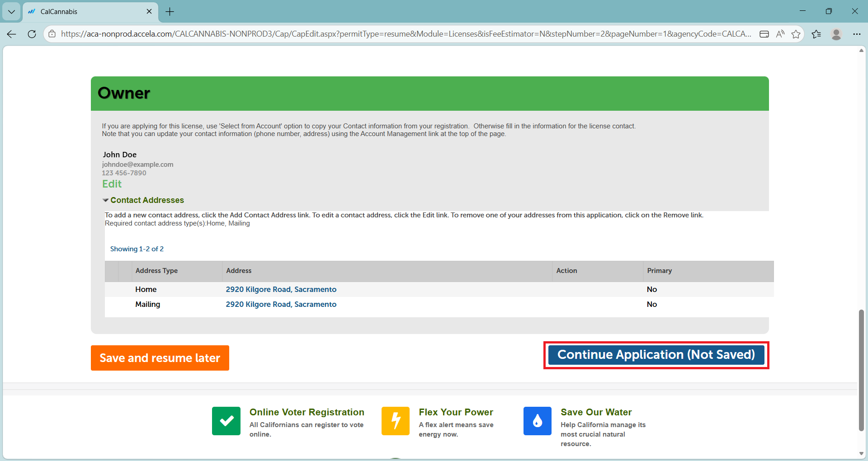Click the Online Voter Registration checkmark icon
This screenshot has height=461, width=868.
point(226,421)
